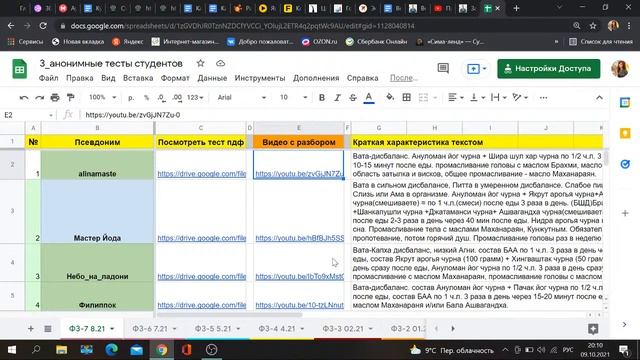Open the zoom 100% dropdown

click(x=102, y=98)
